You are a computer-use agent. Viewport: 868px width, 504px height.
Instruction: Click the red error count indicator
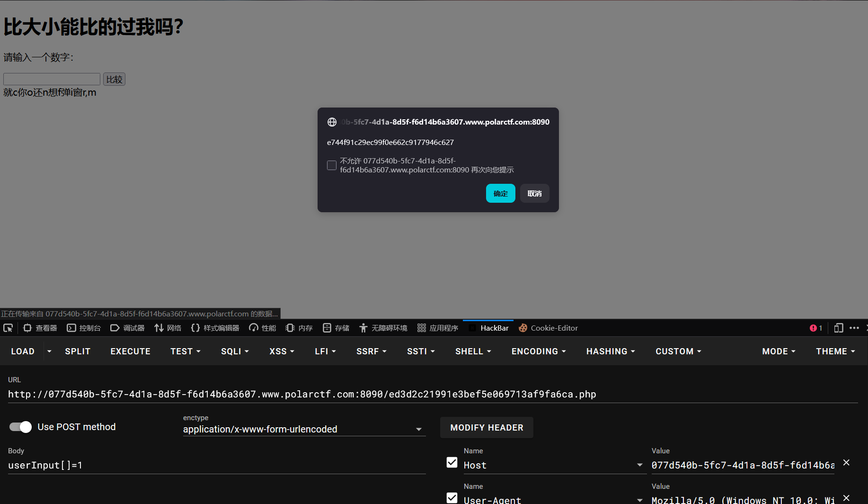click(816, 328)
